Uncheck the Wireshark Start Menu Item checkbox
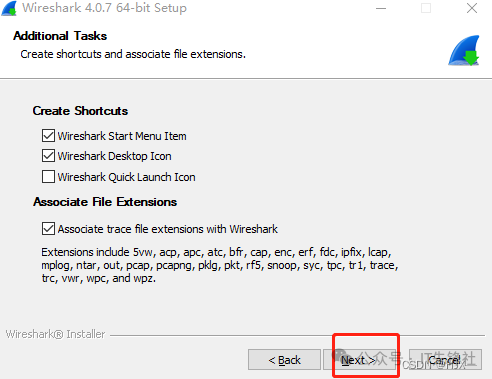The image size is (492, 379). [48, 136]
